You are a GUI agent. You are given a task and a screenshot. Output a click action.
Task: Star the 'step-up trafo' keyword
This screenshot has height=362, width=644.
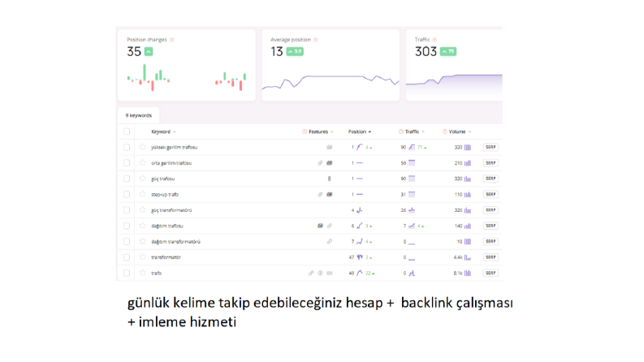coord(142,194)
